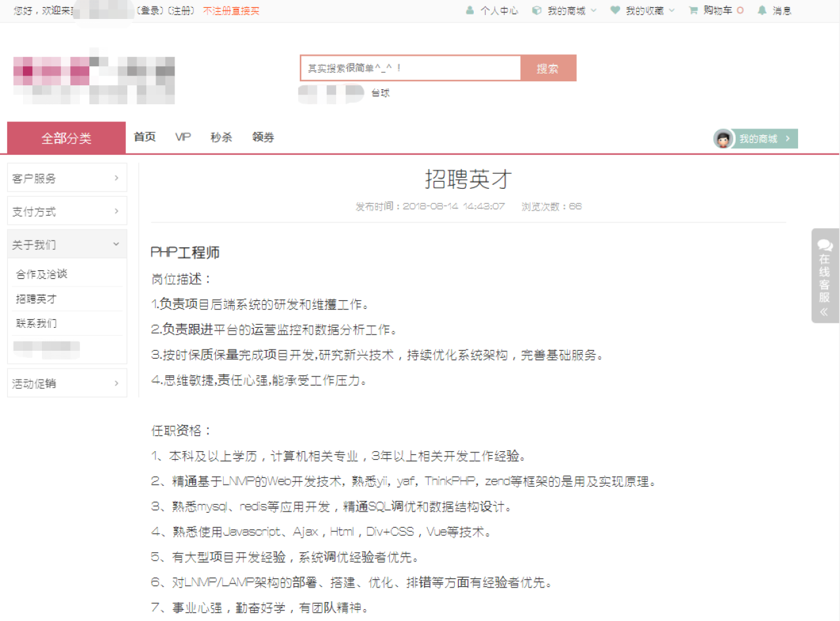840x621 pixels.
Task: Click the shopping cart 购物车 icon
Action: (692, 10)
